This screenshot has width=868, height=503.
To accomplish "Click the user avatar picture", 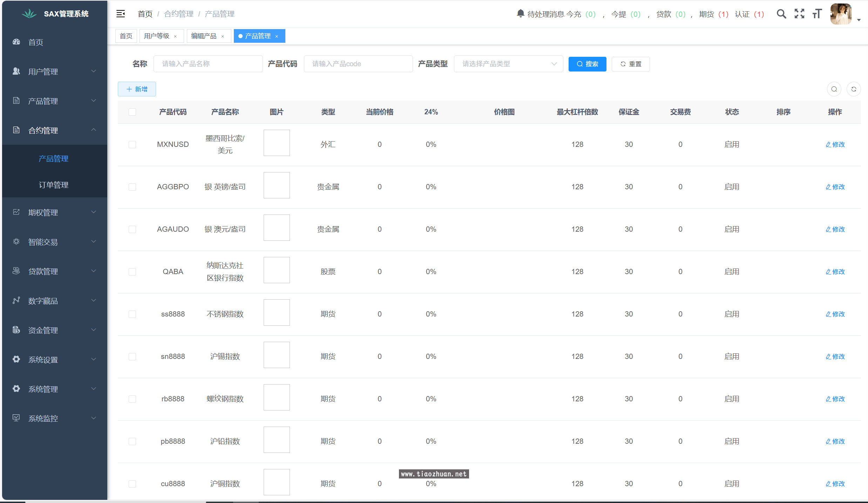I will point(841,14).
